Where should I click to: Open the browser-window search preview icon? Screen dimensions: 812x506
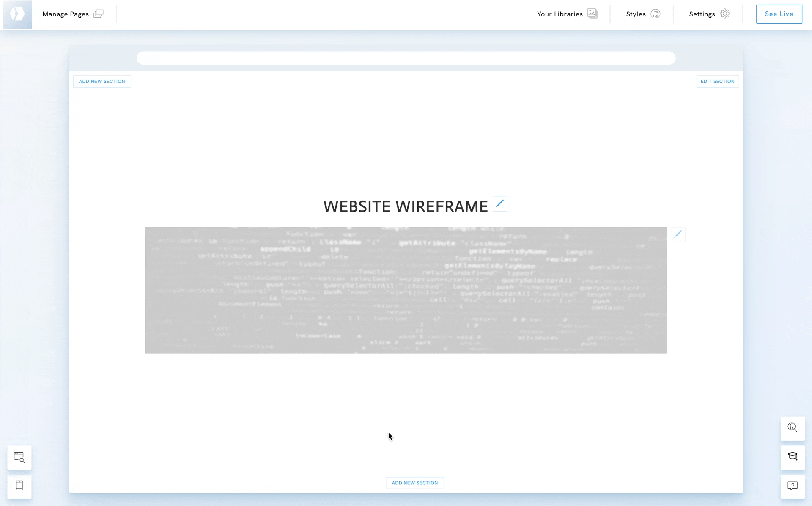click(19, 457)
